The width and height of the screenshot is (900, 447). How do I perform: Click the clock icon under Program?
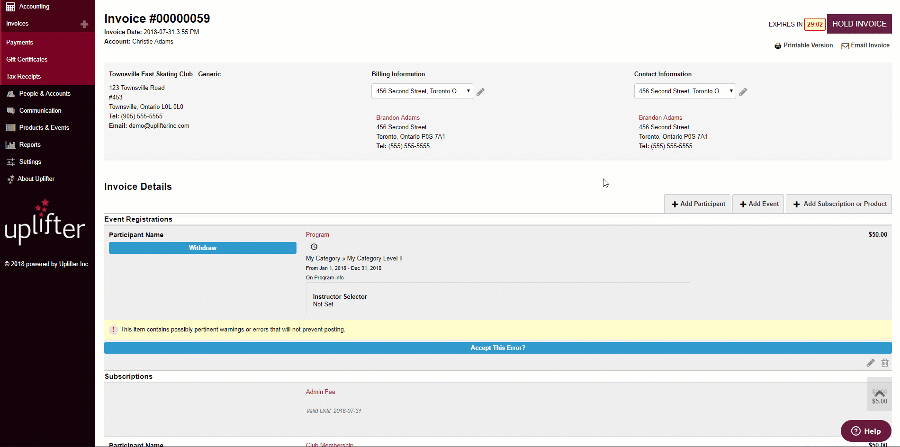314,247
